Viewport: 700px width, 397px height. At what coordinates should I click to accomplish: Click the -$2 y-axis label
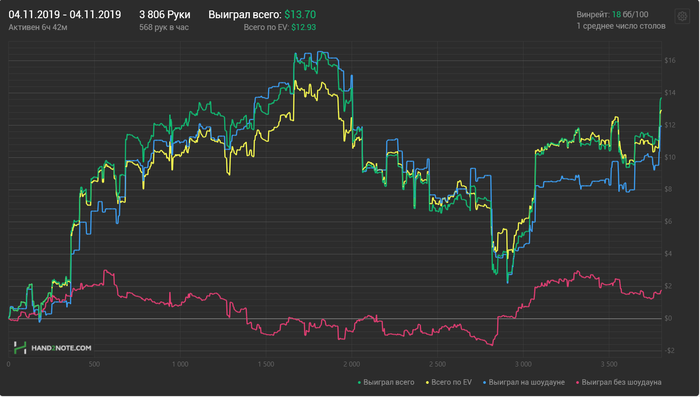coord(669,351)
